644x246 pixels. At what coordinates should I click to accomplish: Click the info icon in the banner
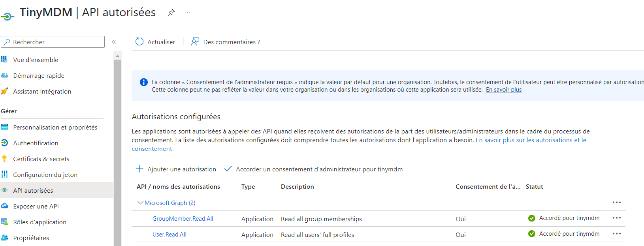(x=144, y=82)
